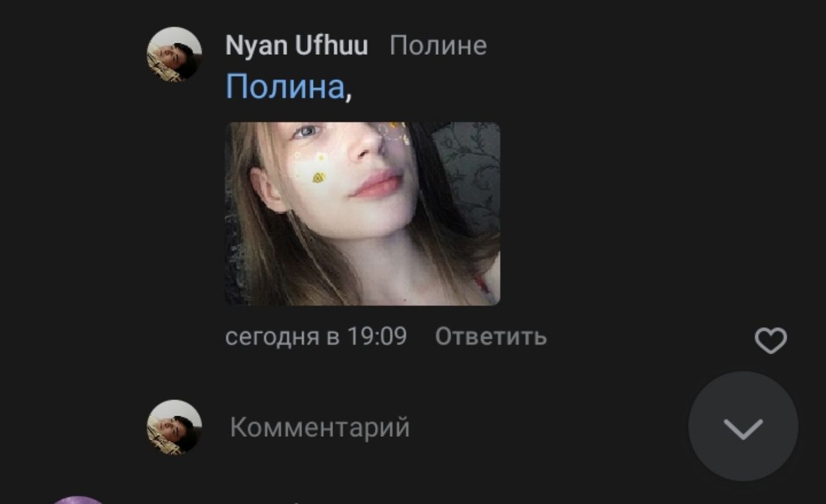Select the comment author's round profile picture

click(174, 54)
